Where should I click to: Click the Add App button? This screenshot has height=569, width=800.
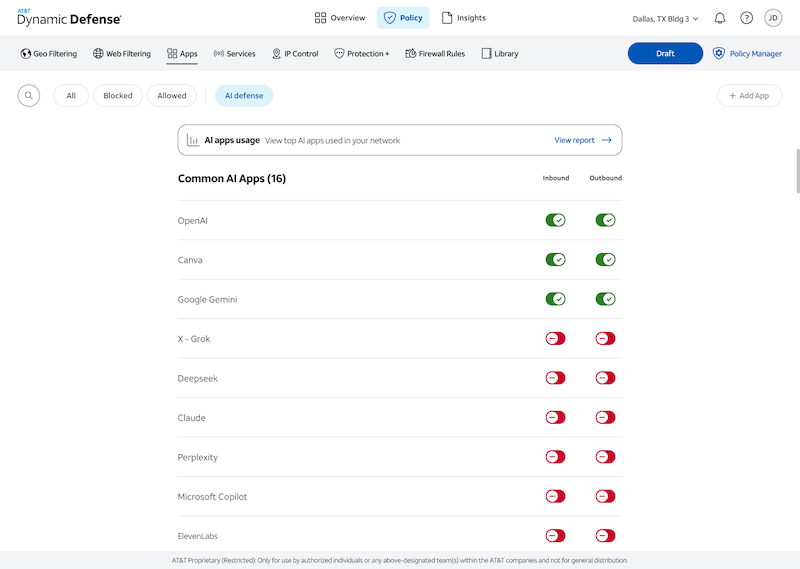[749, 95]
